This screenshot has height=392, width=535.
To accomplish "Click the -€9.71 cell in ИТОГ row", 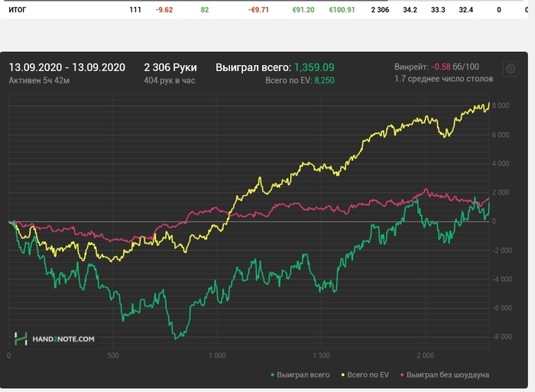I will 258,10.
